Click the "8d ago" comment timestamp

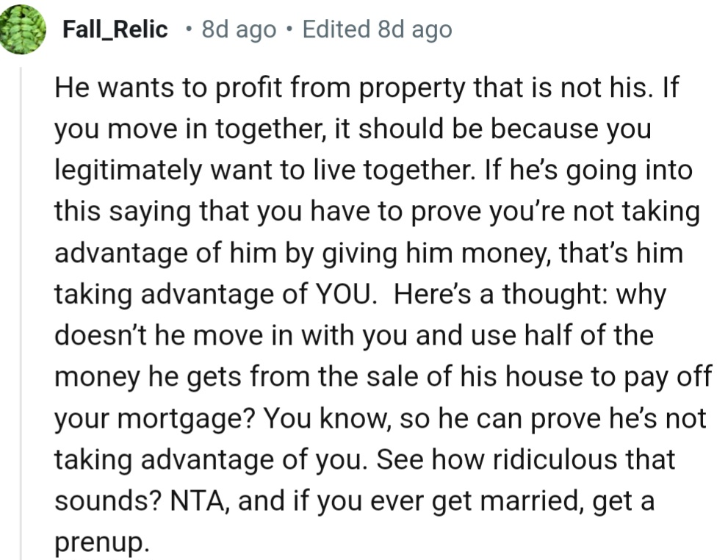coord(239,30)
